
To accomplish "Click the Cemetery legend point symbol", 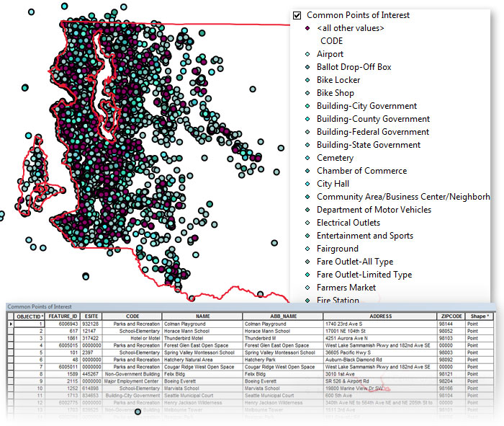I will coord(307,158).
